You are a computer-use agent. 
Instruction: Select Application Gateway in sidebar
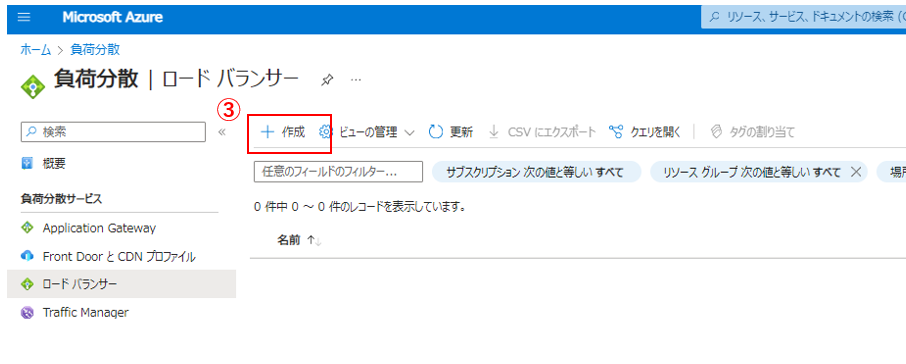[99, 228]
